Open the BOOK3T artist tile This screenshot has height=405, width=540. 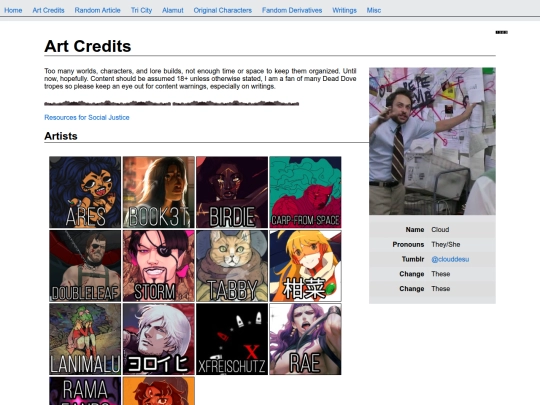click(x=159, y=192)
